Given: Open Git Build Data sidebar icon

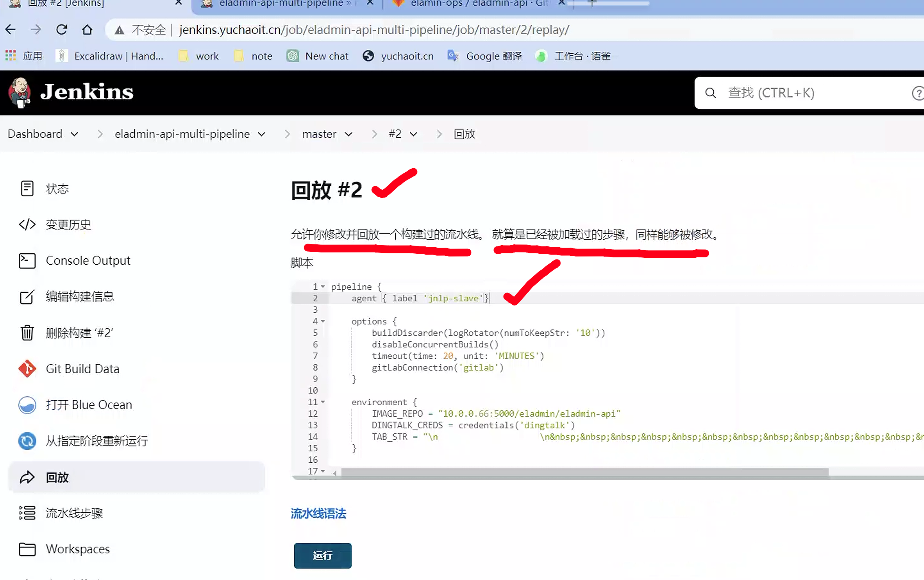Looking at the screenshot, I should pos(27,369).
